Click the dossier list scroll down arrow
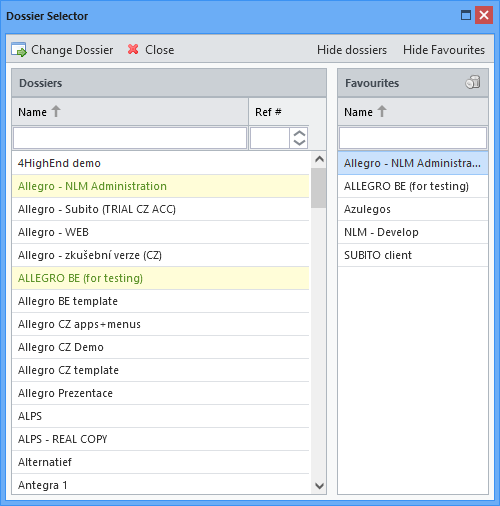The width and height of the screenshot is (500, 506). point(319,486)
